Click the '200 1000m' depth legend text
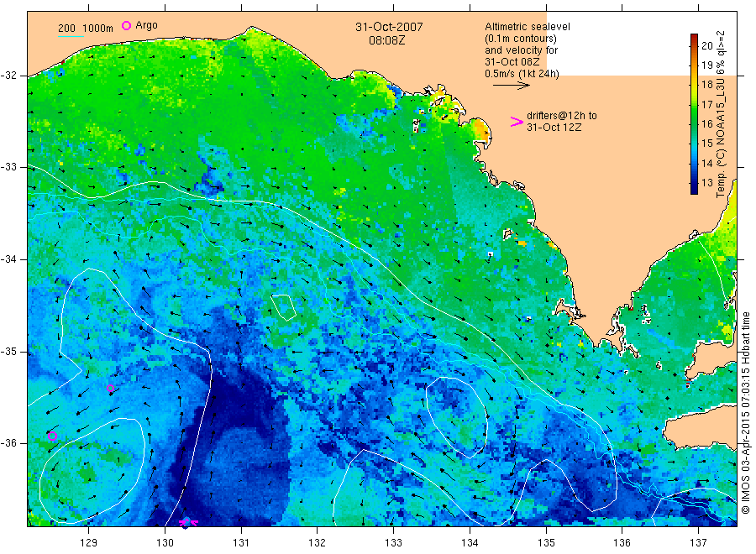The height and width of the screenshot is (554, 756). tap(86, 29)
